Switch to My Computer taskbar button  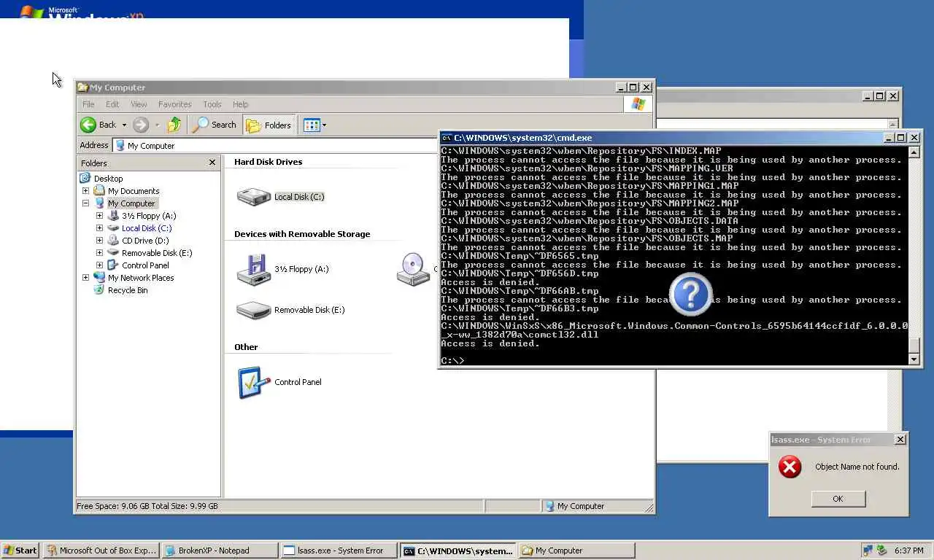(x=577, y=551)
